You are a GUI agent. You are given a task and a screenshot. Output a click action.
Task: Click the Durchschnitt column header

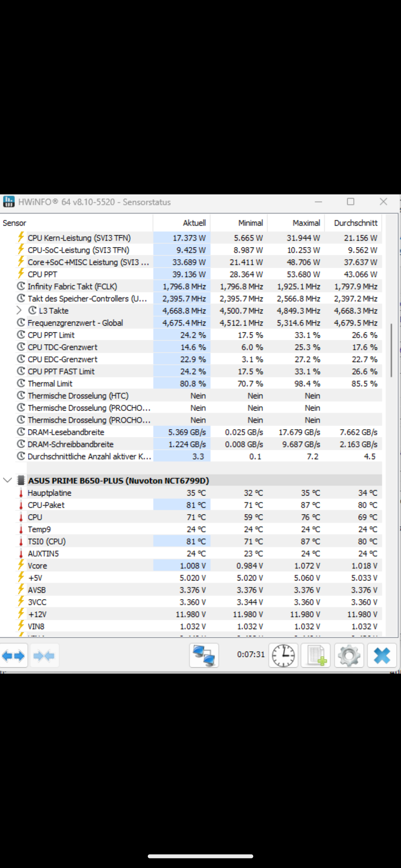point(353,223)
